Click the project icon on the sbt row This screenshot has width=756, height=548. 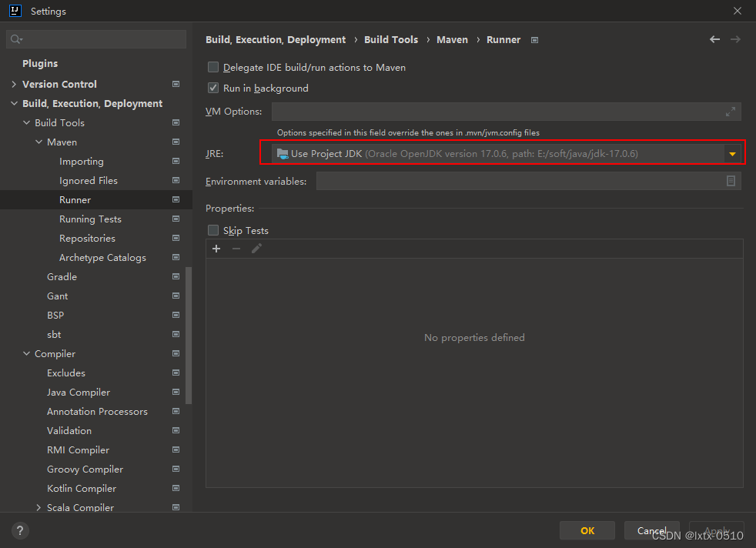click(x=176, y=335)
